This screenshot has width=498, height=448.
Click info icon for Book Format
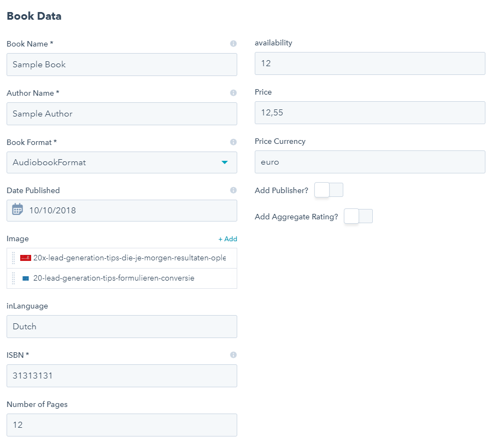click(x=233, y=142)
